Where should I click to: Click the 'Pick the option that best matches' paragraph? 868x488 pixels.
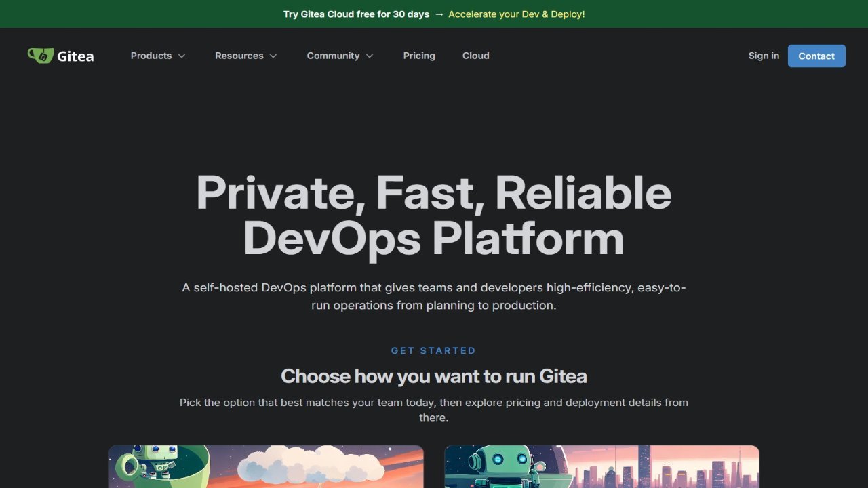(x=434, y=409)
